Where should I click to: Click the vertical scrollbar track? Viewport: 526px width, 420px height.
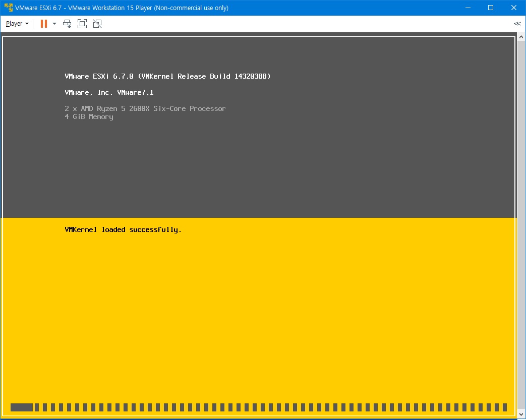tap(521, 225)
